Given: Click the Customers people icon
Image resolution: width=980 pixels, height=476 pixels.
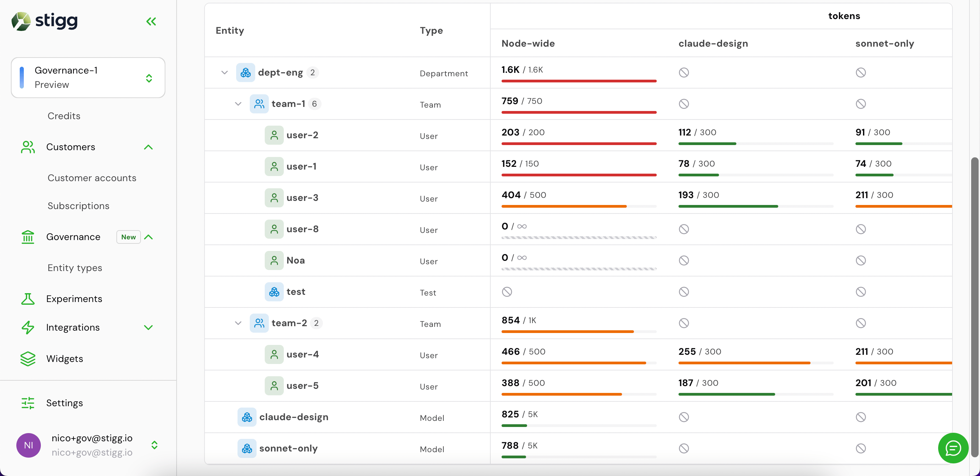Looking at the screenshot, I should (28, 147).
